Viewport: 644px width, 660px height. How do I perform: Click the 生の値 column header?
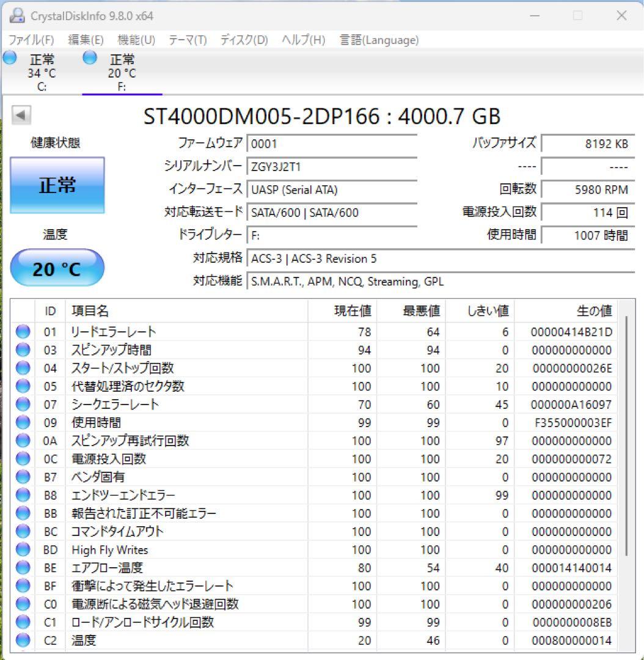(x=566, y=311)
